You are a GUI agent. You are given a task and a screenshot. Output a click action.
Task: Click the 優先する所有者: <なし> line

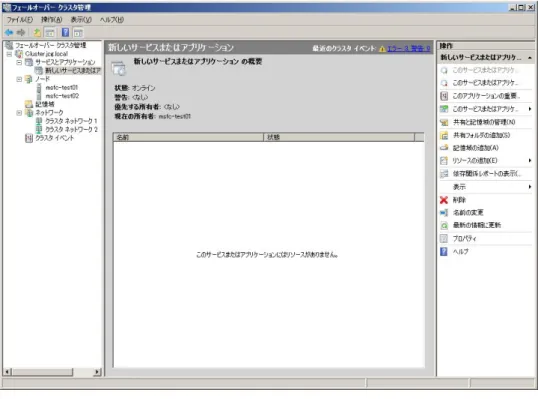point(147,107)
